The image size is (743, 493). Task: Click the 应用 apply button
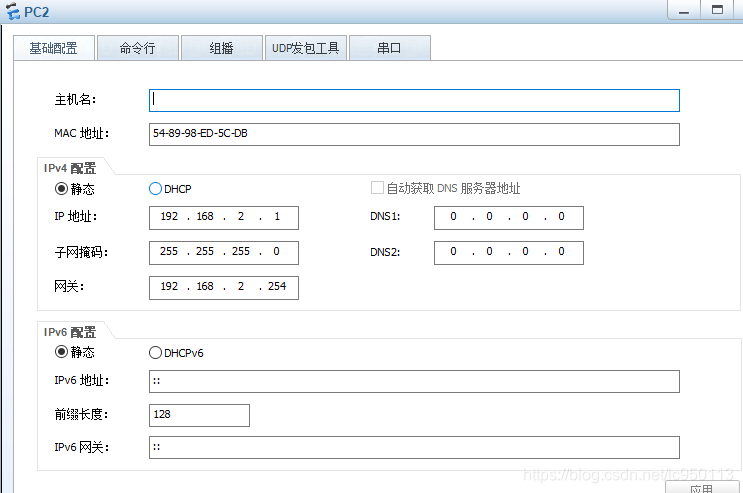pos(702,487)
